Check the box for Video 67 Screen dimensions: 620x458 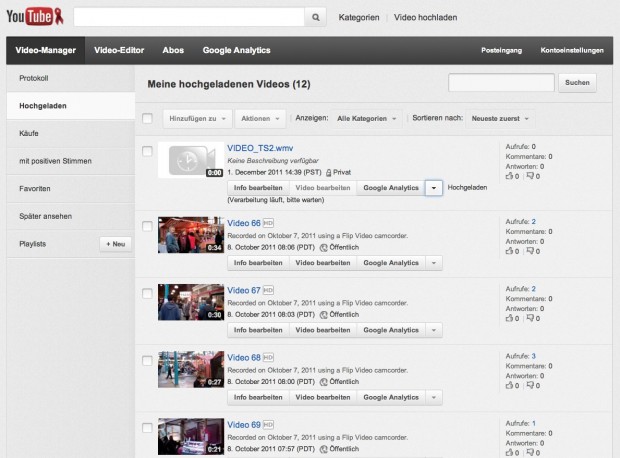click(x=147, y=293)
